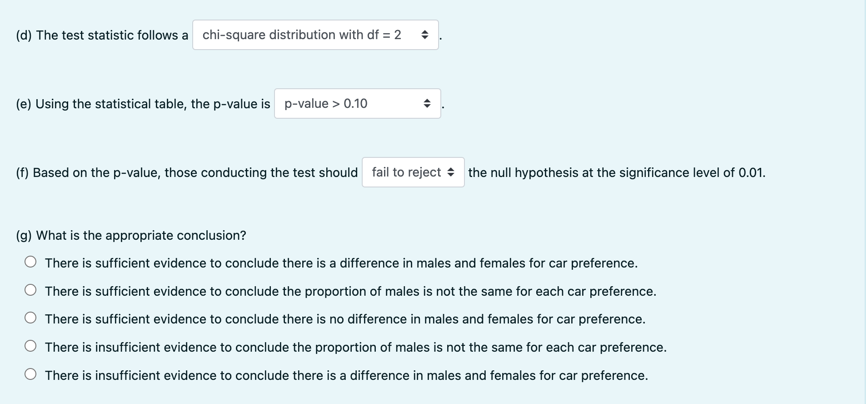Select 'proportion of males is not the same' option
This screenshot has width=868, height=404.
click(x=31, y=290)
